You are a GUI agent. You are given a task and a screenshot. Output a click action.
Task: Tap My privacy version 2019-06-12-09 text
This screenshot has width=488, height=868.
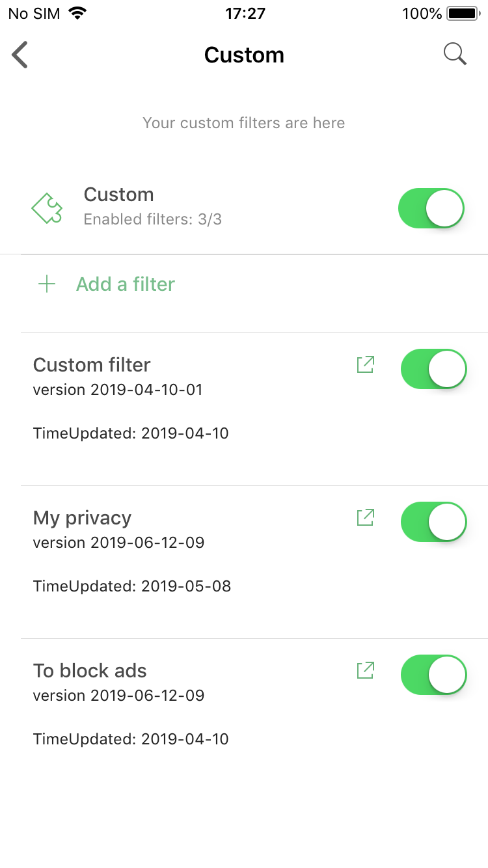[x=118, y=543]
